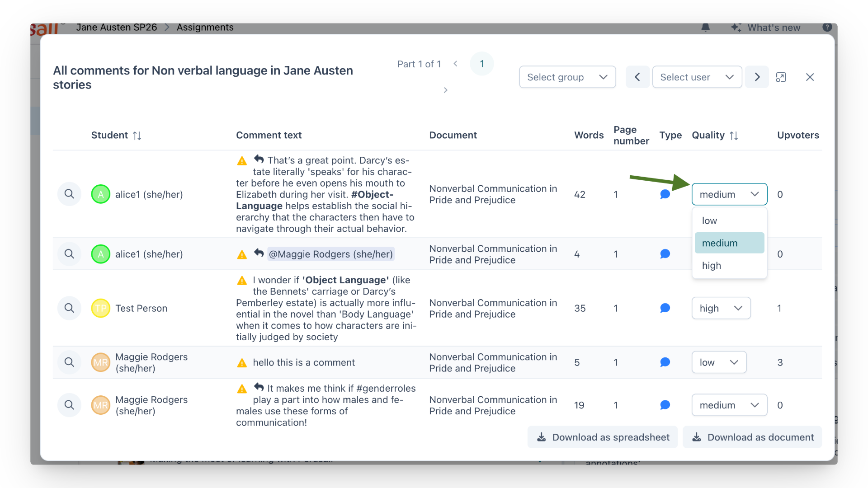Click comment type bubble for 4-word reply
Screen dimensions: 868x488
click(665, 254)
